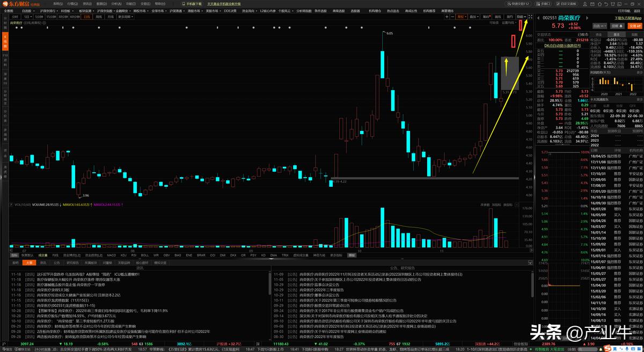Switch to 周线 weekly period
This screenshot has width=644, height=352.
tap(98, 17)
